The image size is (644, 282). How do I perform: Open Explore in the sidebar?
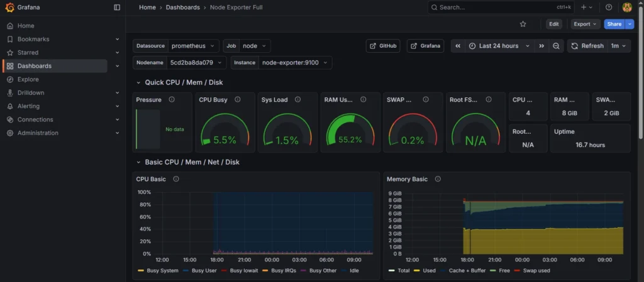click(x=28, y=79)
